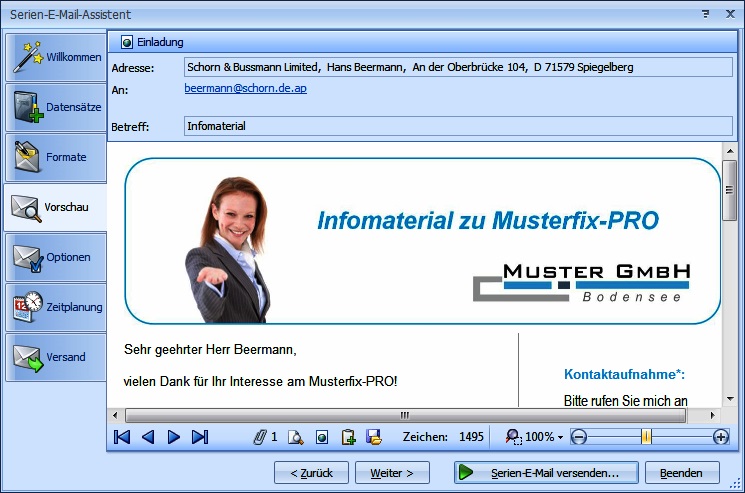Click the text Sehr geehrter Herr Beermann
Viewport: 745px width, 493px height.
point(210,350)
